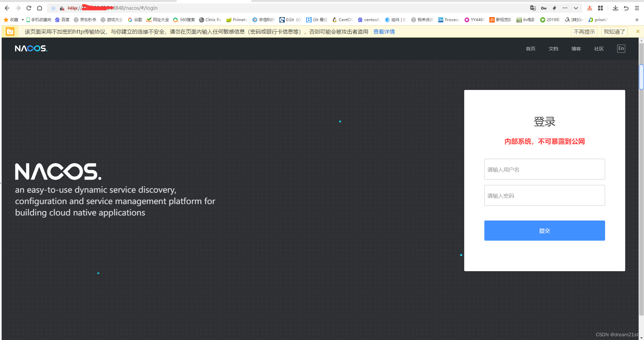Open the 博客 nav item

576,49
